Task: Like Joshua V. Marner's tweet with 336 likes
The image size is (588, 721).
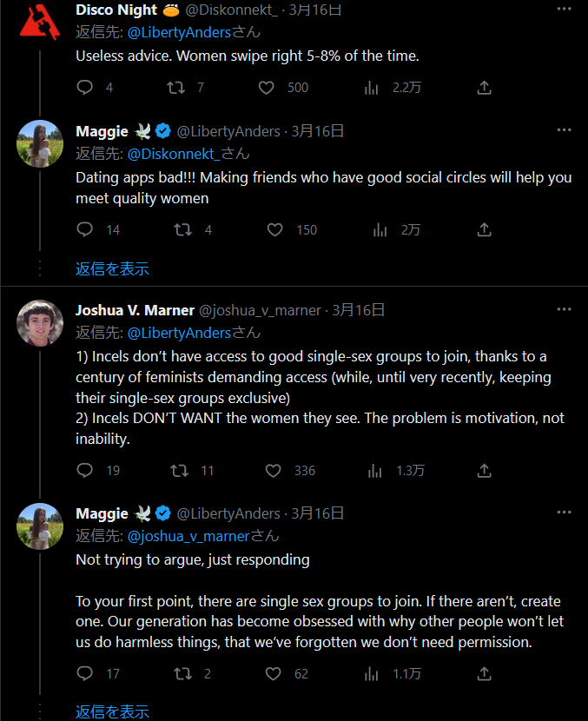Action: 273,471
